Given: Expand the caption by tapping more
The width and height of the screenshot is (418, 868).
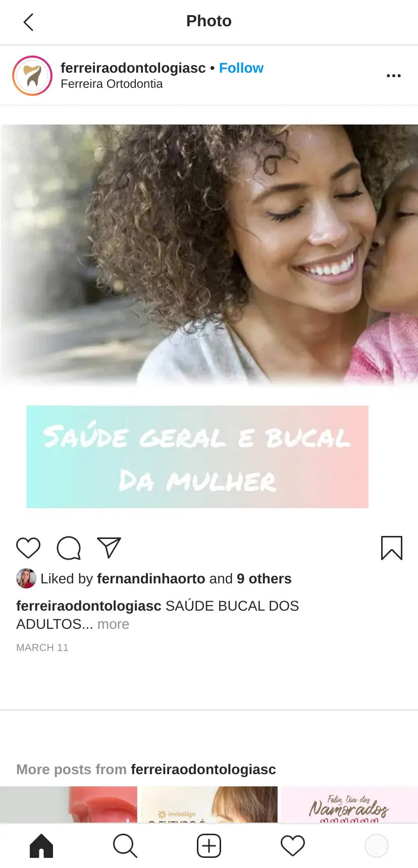Looking at the screenshot, I should pos(113,624).
